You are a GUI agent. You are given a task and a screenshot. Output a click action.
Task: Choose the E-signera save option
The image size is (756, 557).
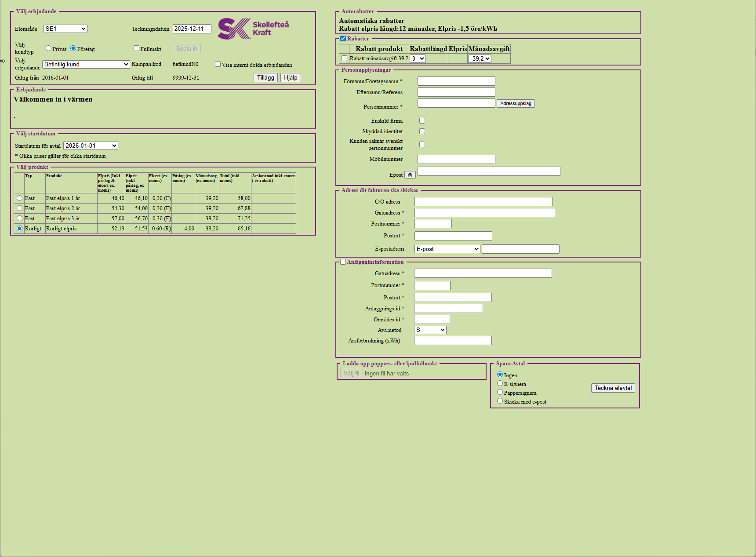[x=500, y=383]
